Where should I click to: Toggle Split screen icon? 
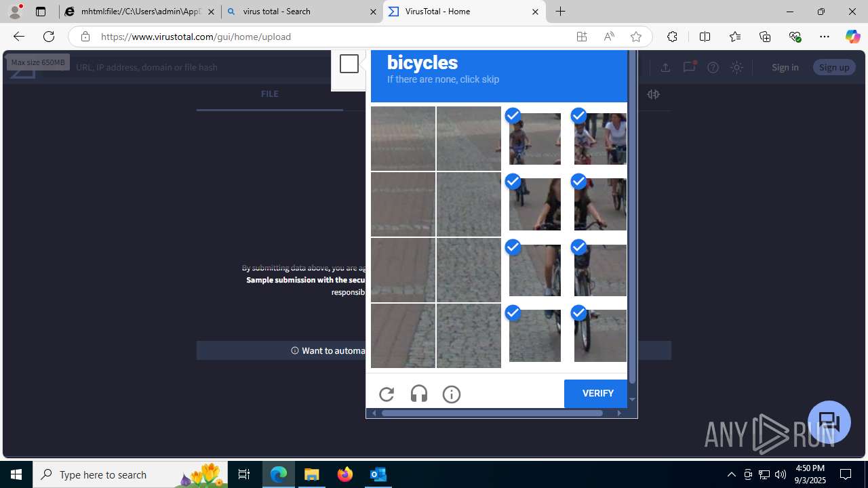[705, 37]
